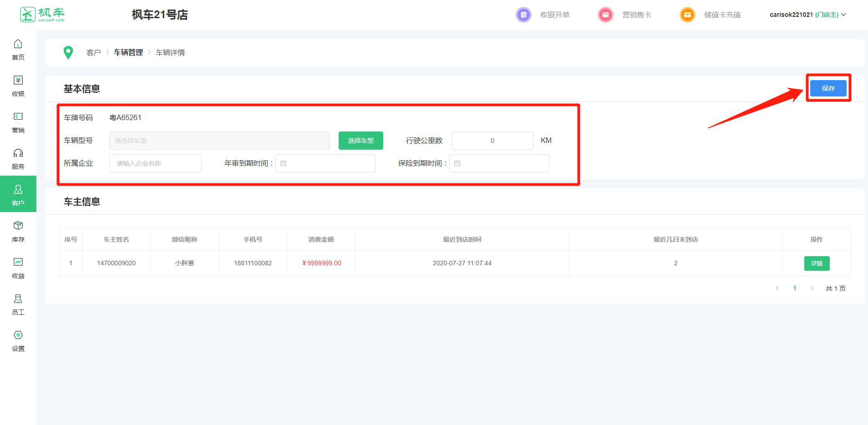Viewport: 868px width, 425px height.
Task: Go to previous page arrow in pagination
Action: point(777,288)
